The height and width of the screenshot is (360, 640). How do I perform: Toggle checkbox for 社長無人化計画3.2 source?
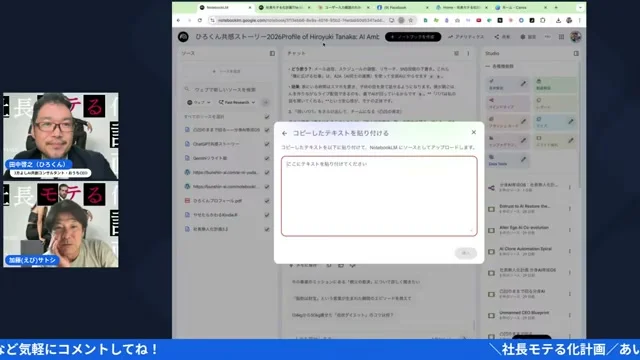click(267, 229)
